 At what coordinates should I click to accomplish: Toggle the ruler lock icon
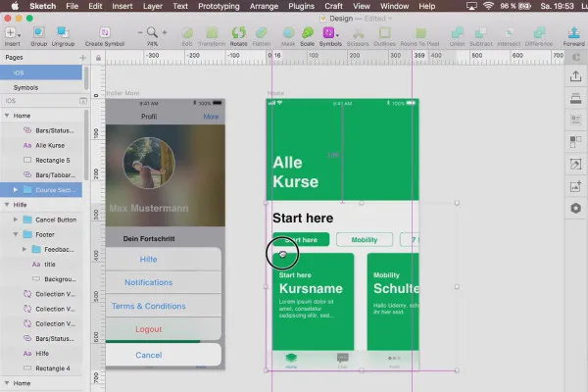pos(98,58)
